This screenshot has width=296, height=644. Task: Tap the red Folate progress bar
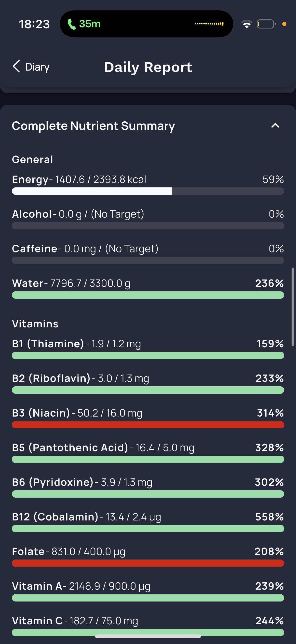148,563
